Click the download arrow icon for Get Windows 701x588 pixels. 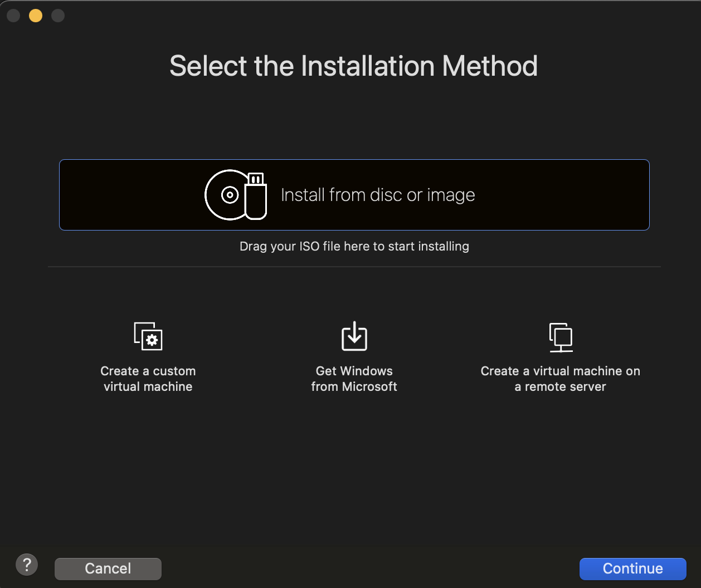coord(354,336)
